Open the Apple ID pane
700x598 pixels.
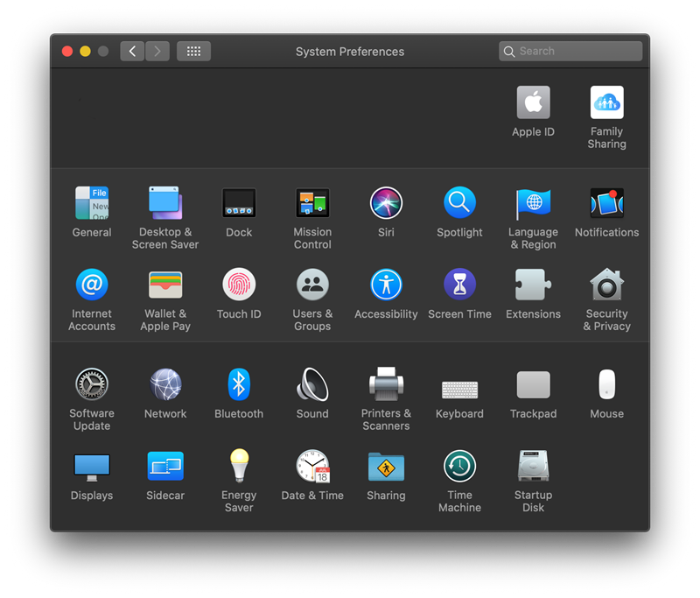point(533,102)
